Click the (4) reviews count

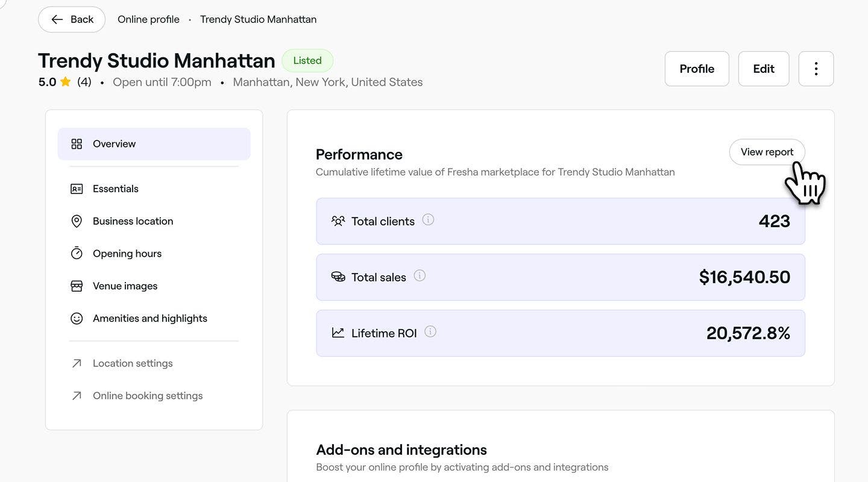(84, 82)
